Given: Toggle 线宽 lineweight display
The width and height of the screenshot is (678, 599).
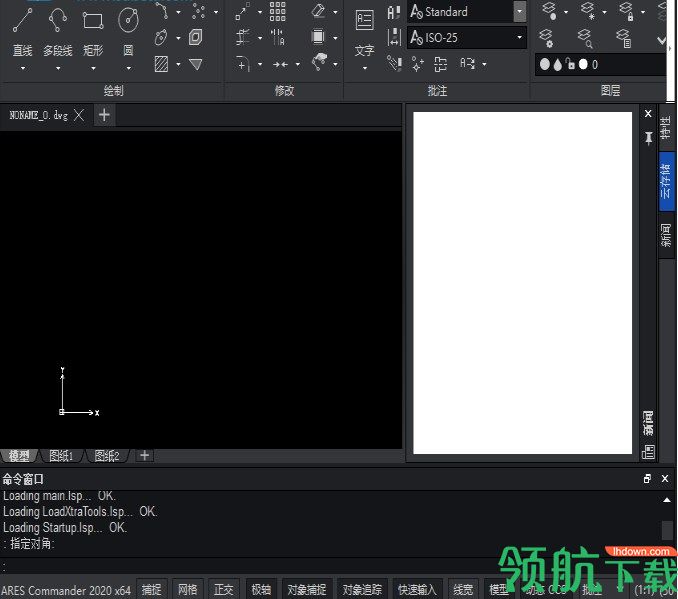Looking at the screenshot, I should 463,589.
